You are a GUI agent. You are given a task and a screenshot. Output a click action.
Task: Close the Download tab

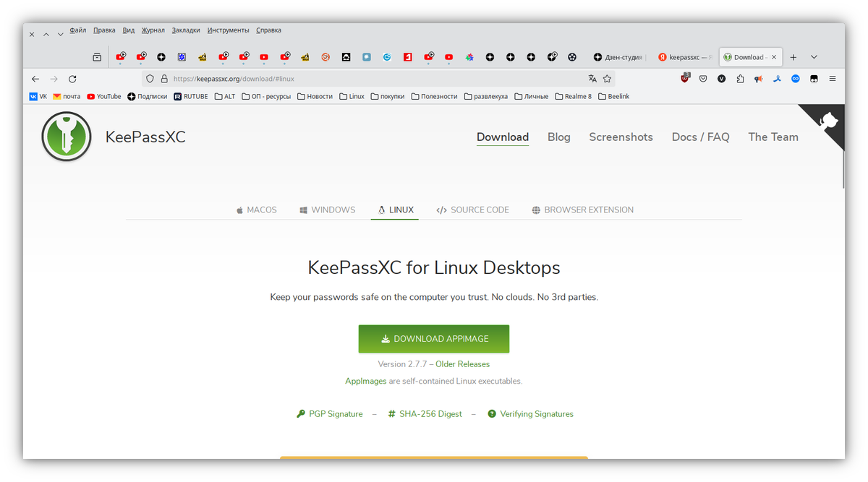pos(774,57)
